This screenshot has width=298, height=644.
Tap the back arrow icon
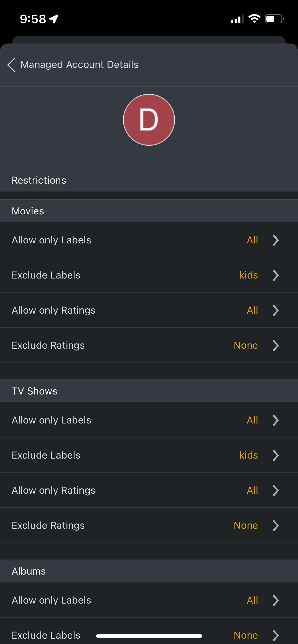coord(11,65)
